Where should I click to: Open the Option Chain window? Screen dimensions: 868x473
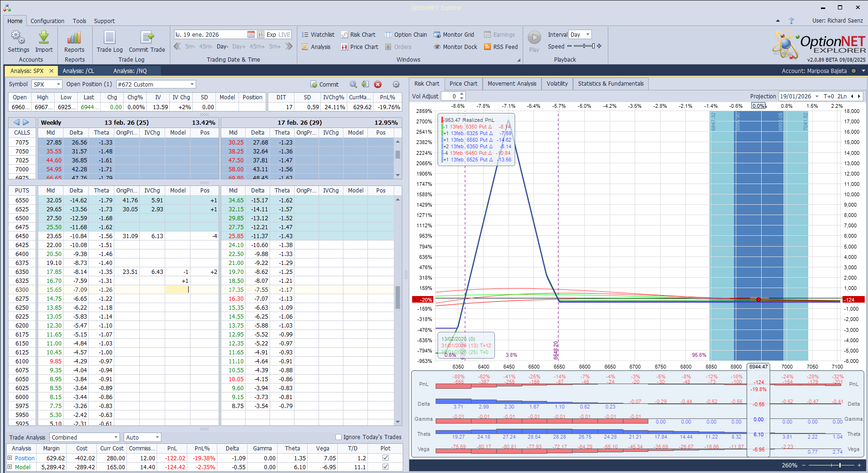click(x=406, y=35)
